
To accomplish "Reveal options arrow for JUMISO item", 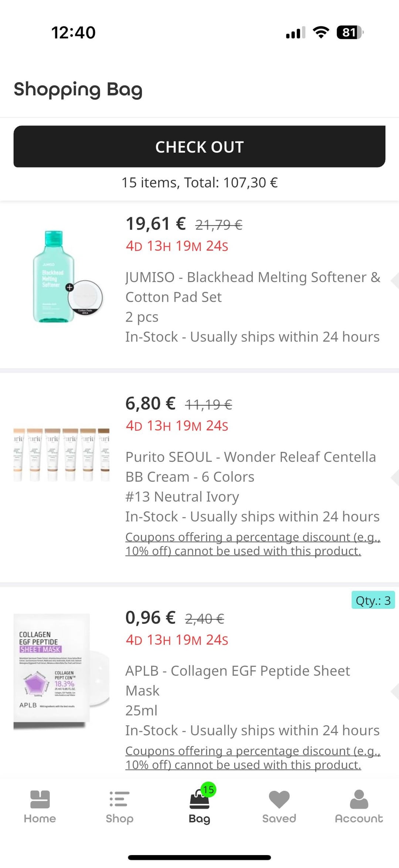I will coord(395,281).
